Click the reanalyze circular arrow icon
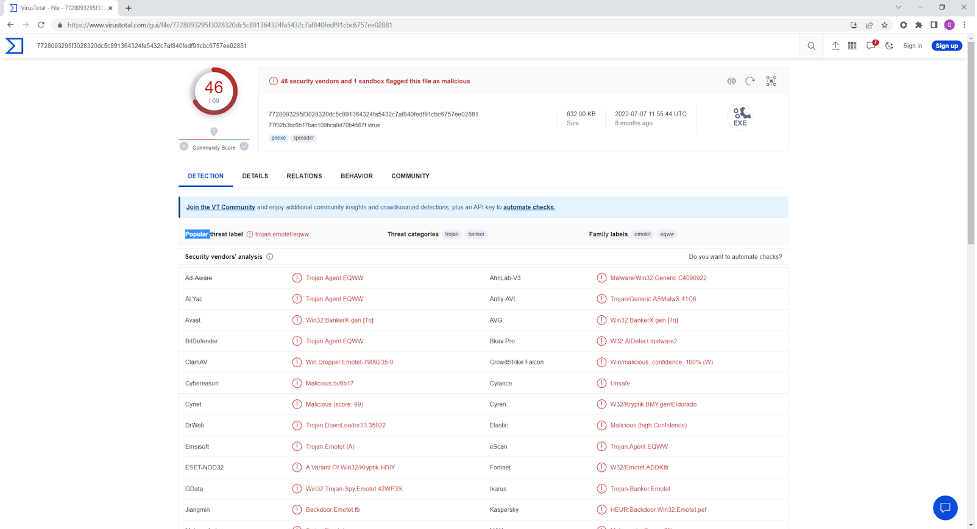 (750, 81)
